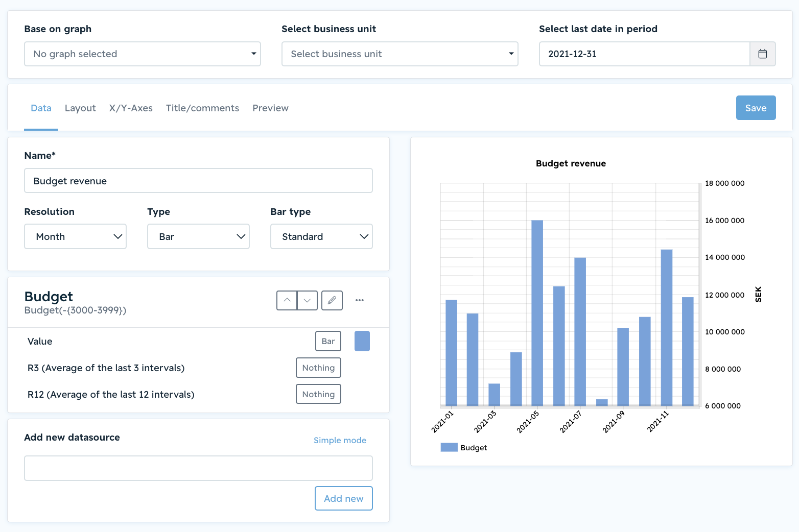
Task: Expand the chart Type Bar dropdown
Action: [198, 236]
